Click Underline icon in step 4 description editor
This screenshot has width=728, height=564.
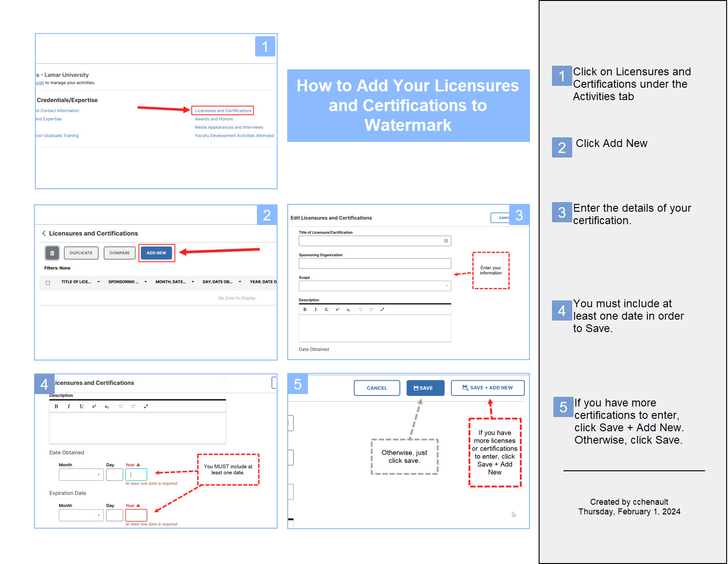click(81, 406)
